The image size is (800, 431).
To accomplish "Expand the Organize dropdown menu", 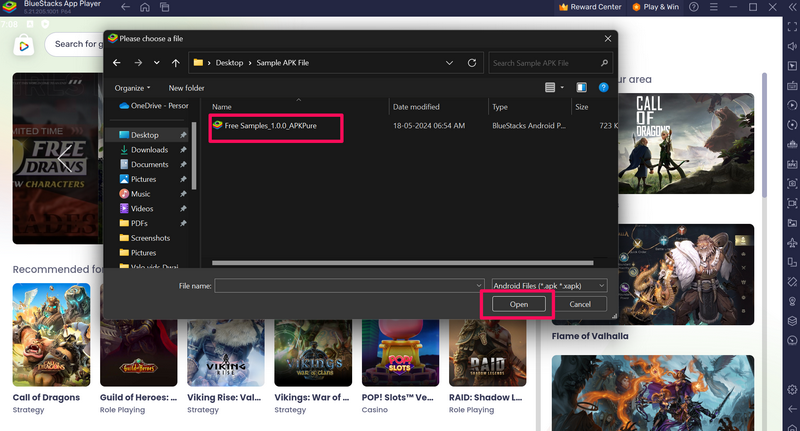I will point(132,88).
